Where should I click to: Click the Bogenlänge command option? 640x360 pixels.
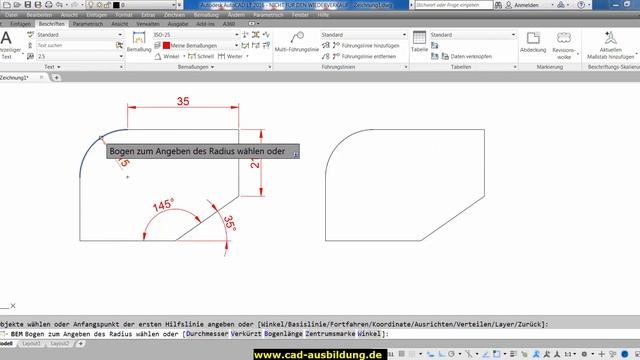point(283,334)
